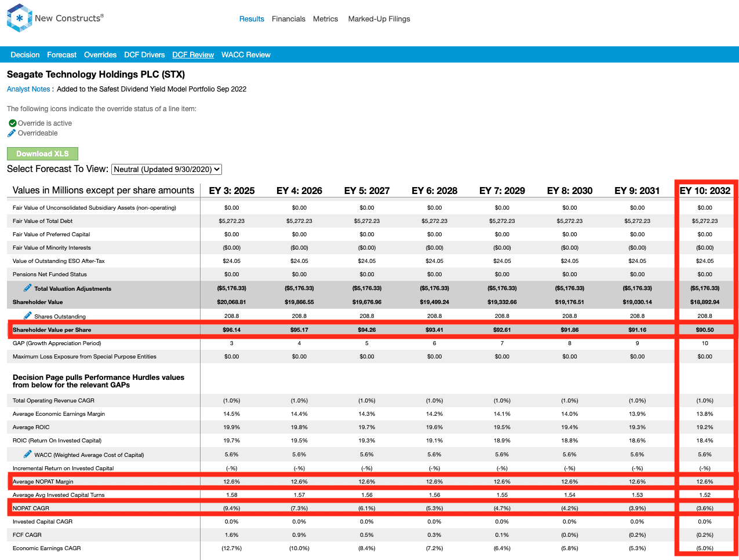Open the Financials top navigation item
This screenshot has height=560, width=739.
click(x=289, y=19)
